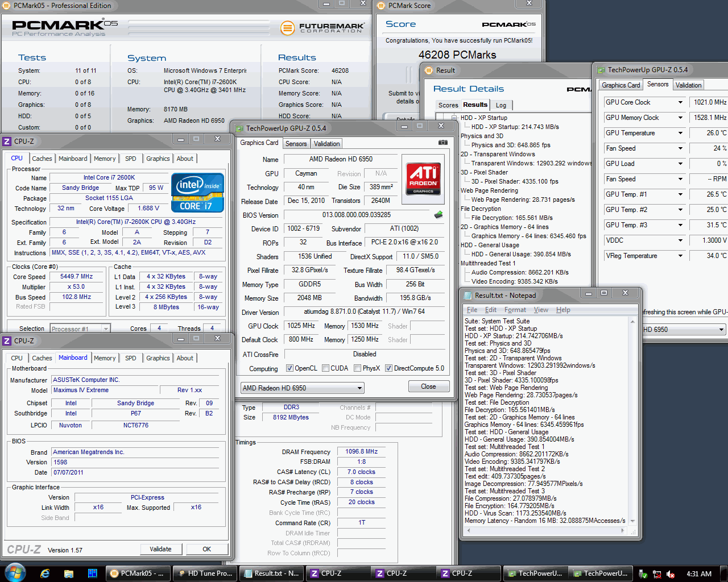Click the CPU-Z Name field Intel Core i7 2600K
Viewport: 728px width, 582px height.
point(109,177)
